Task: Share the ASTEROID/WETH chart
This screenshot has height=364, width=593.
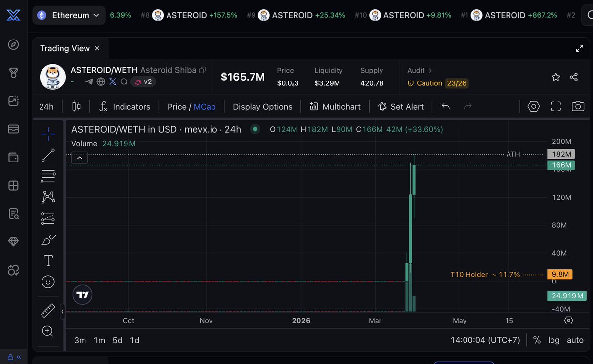Action: [x=574, y=77]
